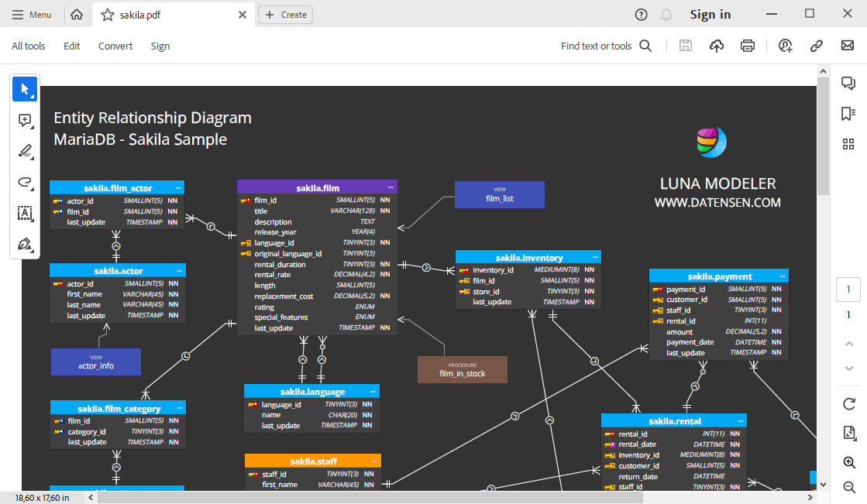Go to next page down chevron
867x504 pixels.
coord(848,368)
